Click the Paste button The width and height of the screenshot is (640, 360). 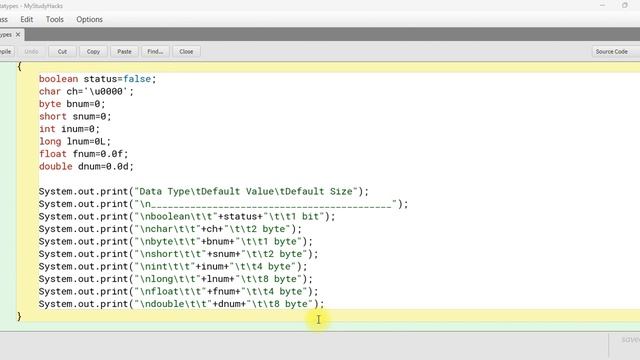click(124, 51)
